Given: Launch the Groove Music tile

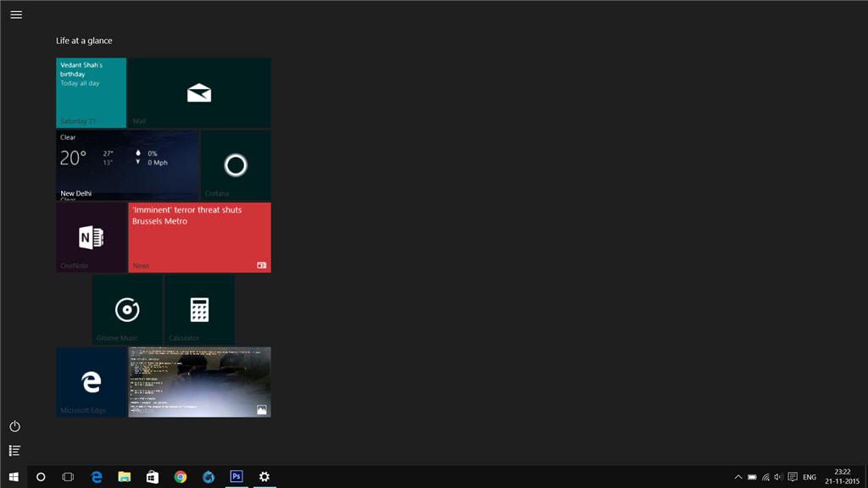Looking at the screenshot, I should [x=127, y=310].
